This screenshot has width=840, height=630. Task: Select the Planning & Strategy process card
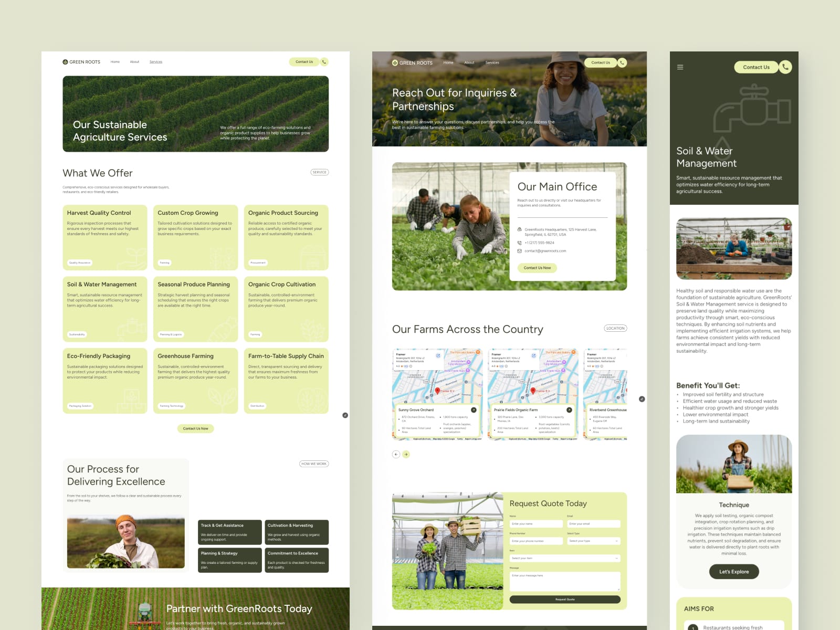[x=230, y=560]
